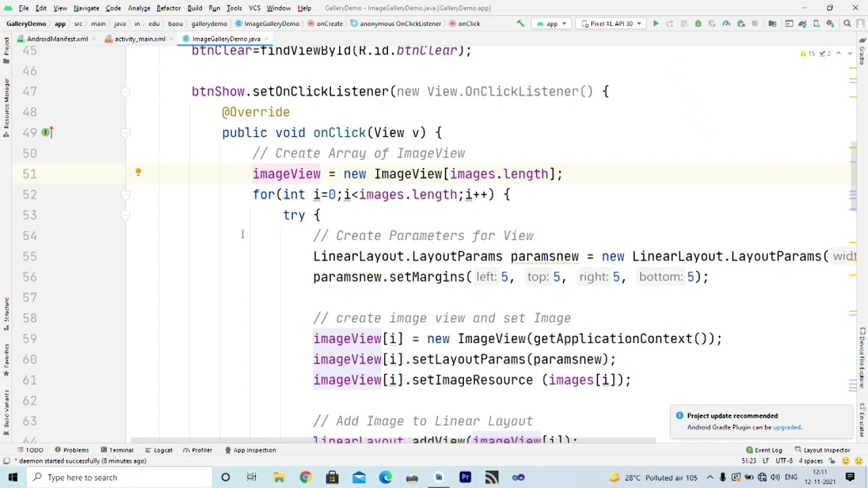
Task: Toggle the Event Log tool window
Action: (x=764, y=450)
